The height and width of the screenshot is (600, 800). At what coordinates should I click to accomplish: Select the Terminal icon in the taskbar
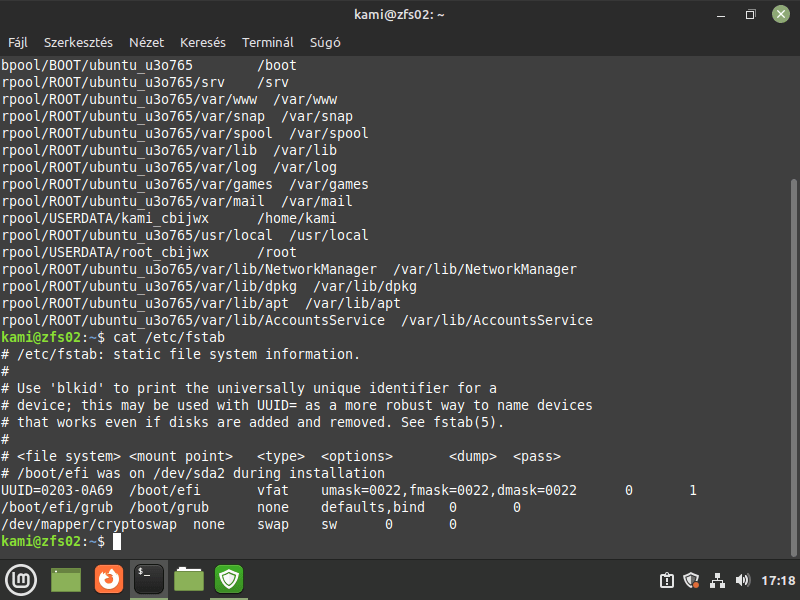click(x=149, y=579)
